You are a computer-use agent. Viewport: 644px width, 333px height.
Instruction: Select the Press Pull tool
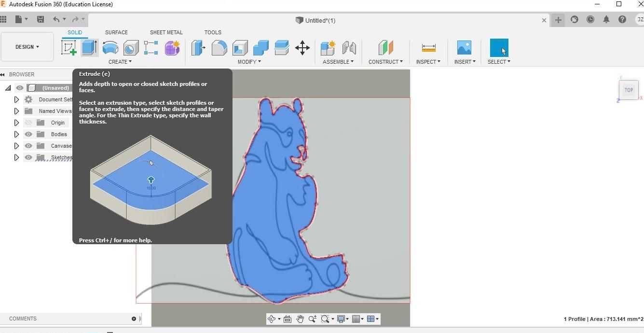[x=198, y=48]
